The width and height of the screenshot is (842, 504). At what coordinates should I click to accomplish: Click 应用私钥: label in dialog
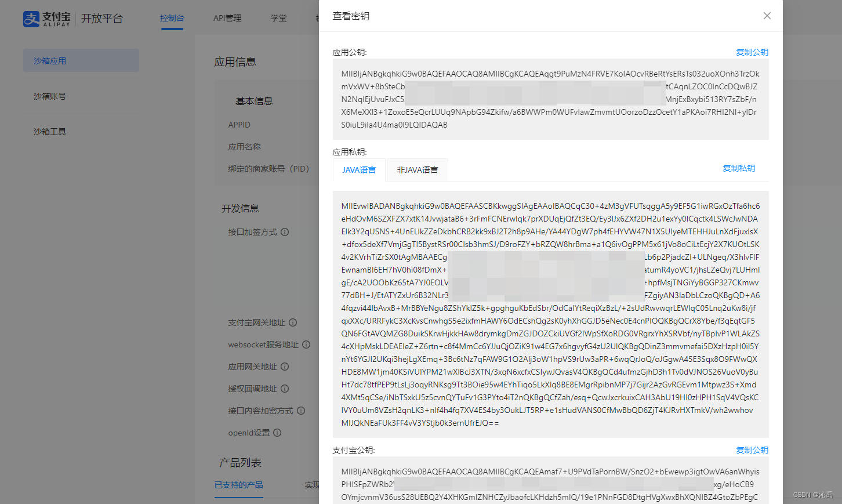(350, 152)
